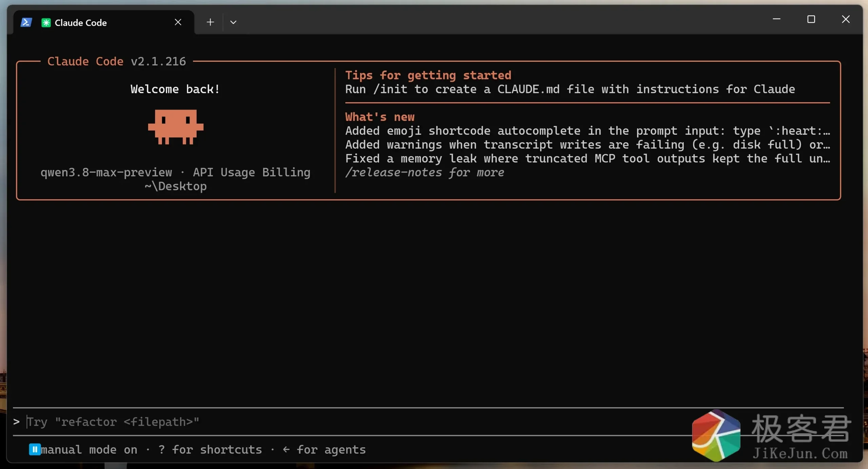Click the left arrow for agents
Image resolution: width=868 pixels, height=469 pixels.
[286, 450]
